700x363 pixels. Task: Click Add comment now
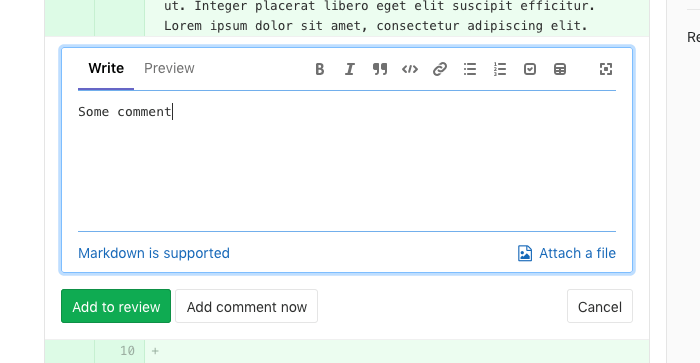click(x=246, y=306)
